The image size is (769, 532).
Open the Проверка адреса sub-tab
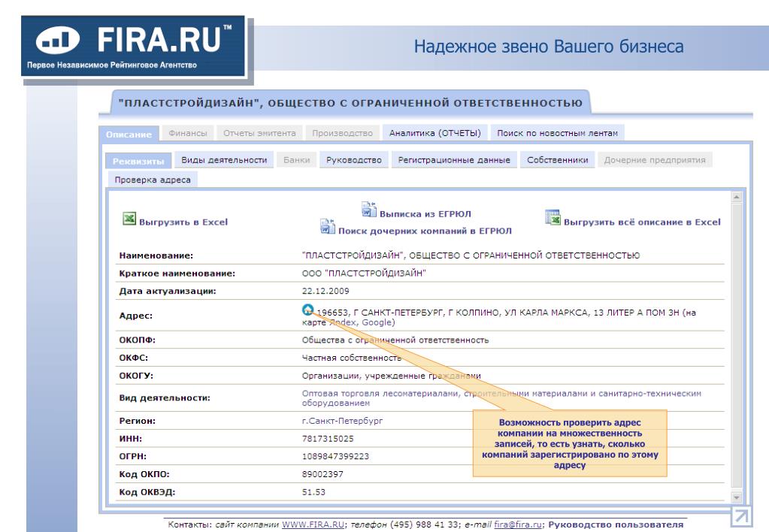point(153,180)
